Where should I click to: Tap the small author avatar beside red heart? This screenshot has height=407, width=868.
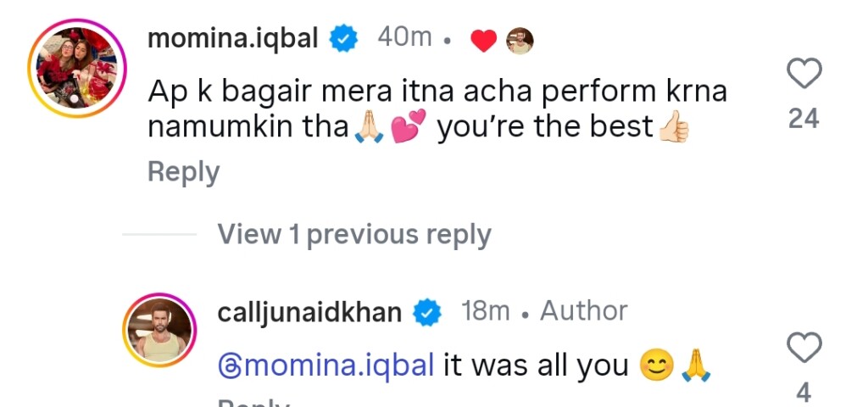tap(520, 40)
